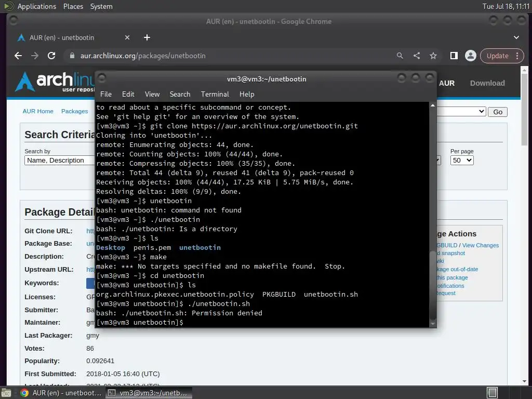Go back in Chrome with the back arrow
This screenshot has height=399, width=532.
(18, 56)
